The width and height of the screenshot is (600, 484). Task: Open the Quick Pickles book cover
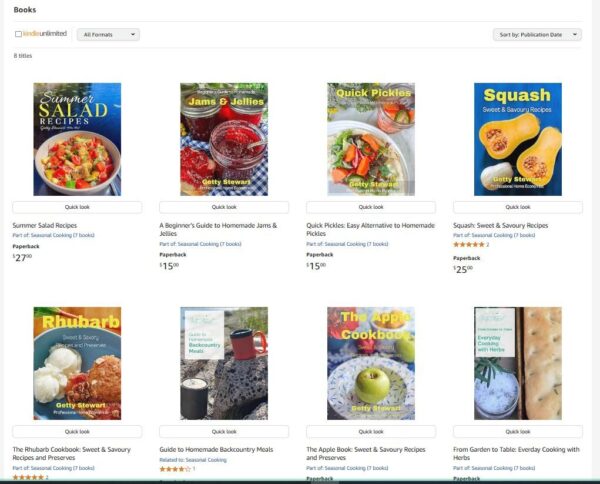coord(371,139)
